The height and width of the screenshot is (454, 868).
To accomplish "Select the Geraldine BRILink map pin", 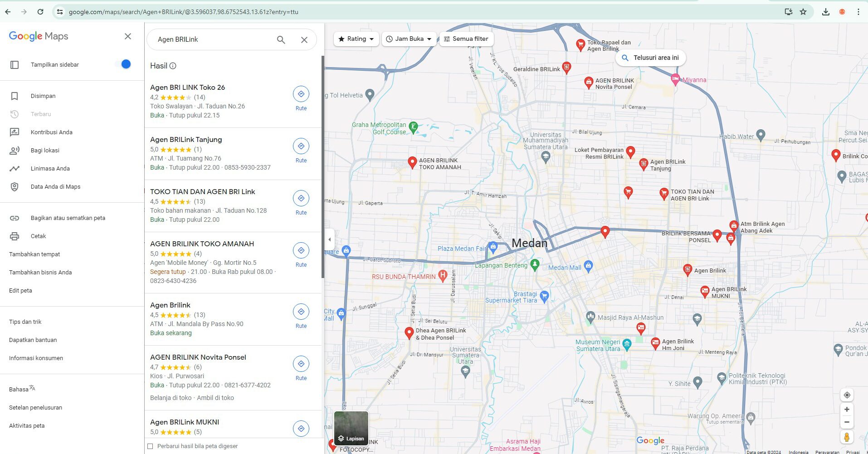I will [x=566, y=68].
